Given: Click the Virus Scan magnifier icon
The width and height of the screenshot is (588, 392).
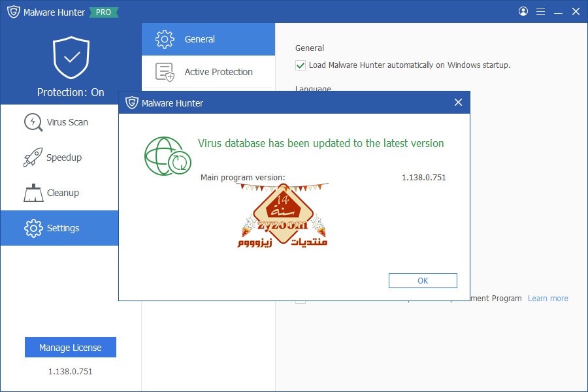Looking at the screenshot, I should coord(33,122).
